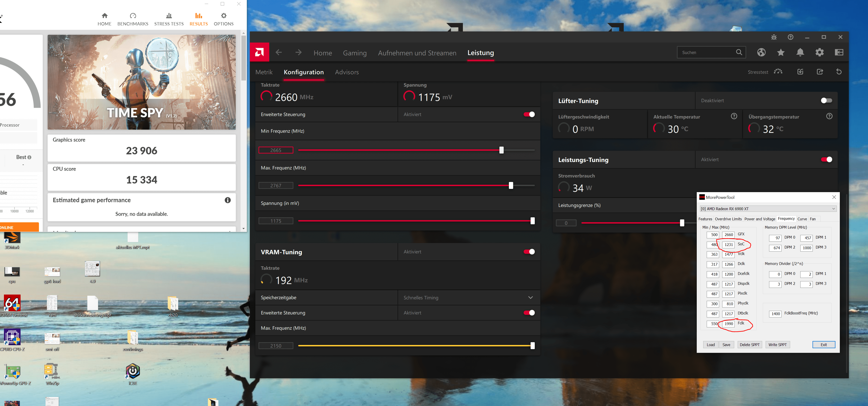Click the Leistungsgrenze slider handle

pos(682,223)
